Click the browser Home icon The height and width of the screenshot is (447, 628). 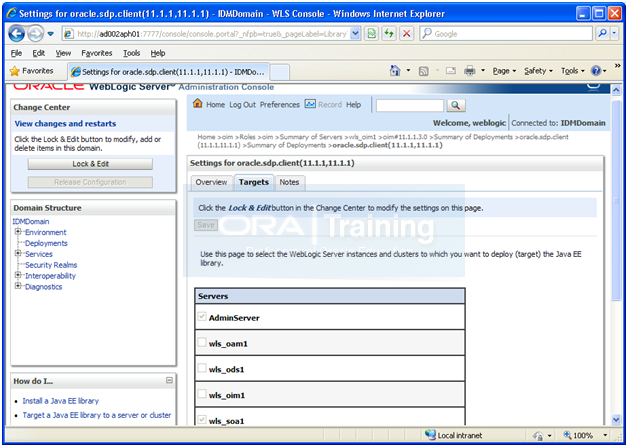(x=395, y=71)
